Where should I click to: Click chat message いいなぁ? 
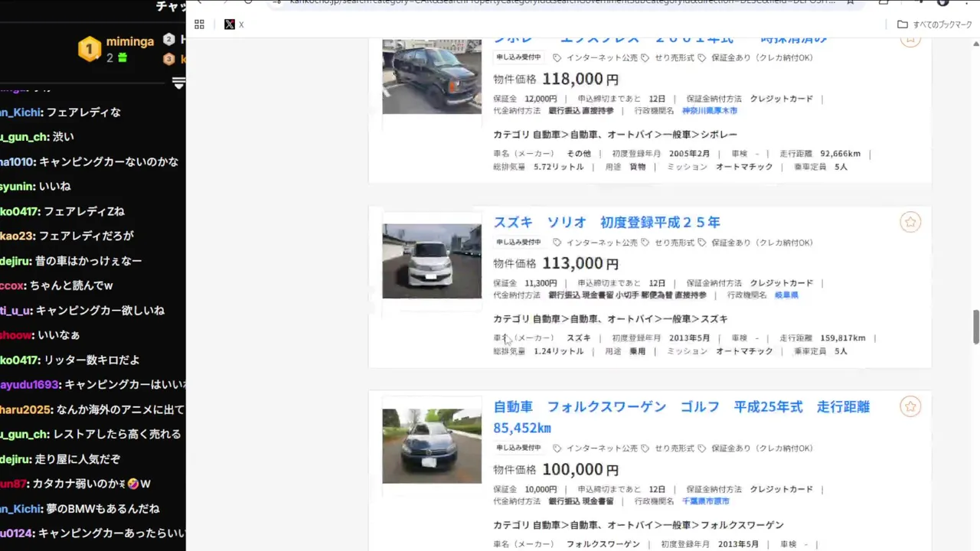point(59,335)
